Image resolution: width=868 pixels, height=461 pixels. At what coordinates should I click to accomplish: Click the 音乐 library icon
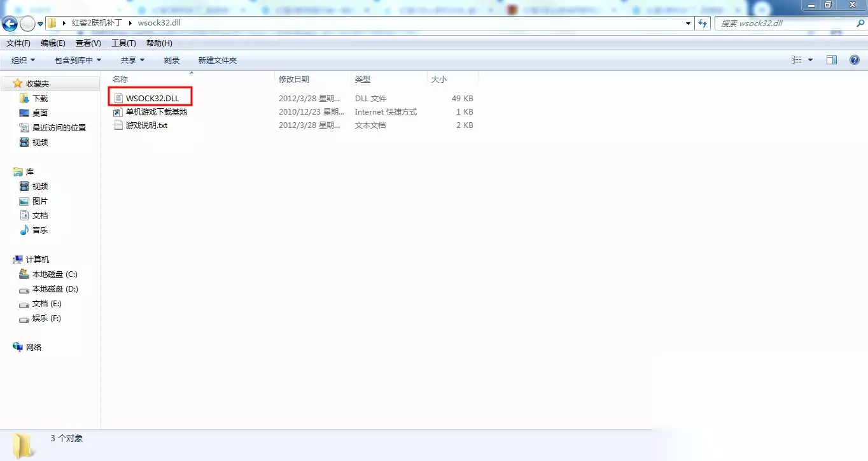point(24,230)
